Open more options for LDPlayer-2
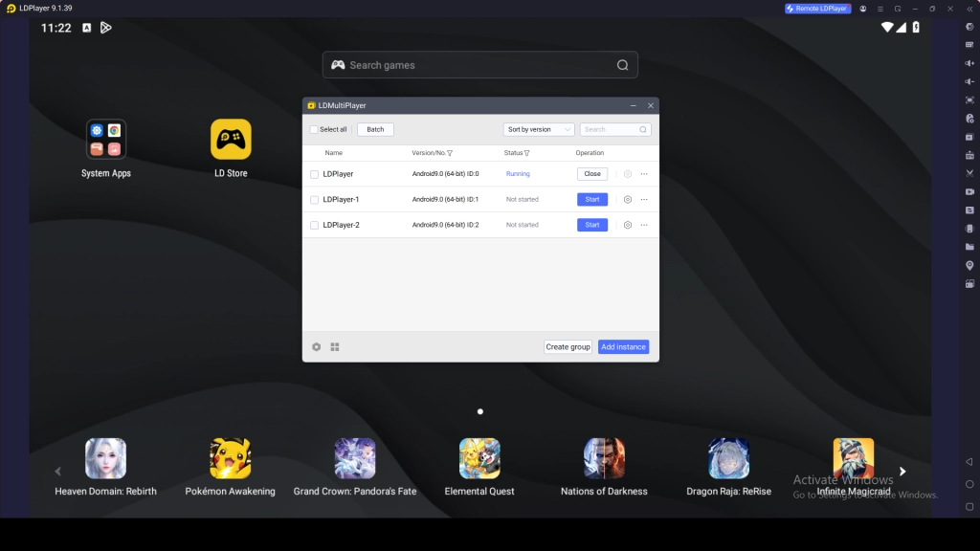The image size is (980, 551). click(x=644, y=225)
